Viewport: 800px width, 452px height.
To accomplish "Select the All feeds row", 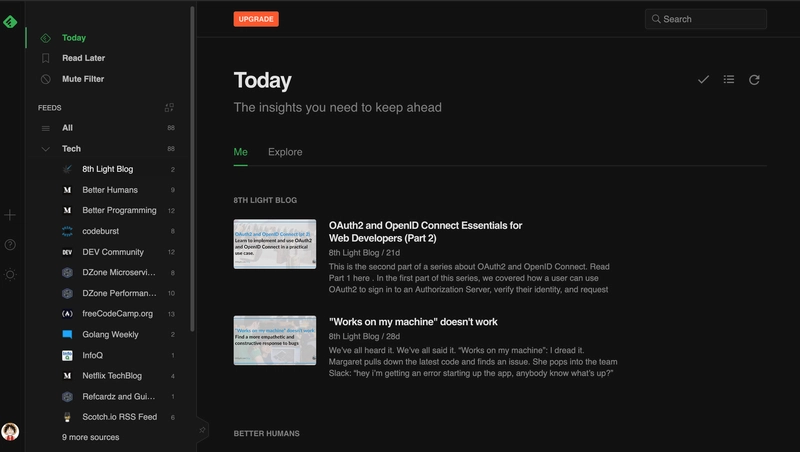I will [107, 128].
